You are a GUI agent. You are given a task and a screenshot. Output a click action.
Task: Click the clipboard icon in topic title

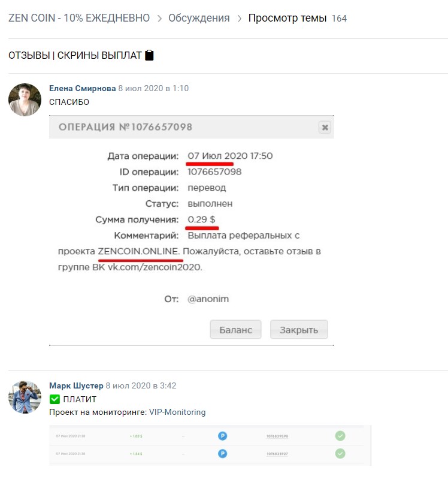pos(149,55)
